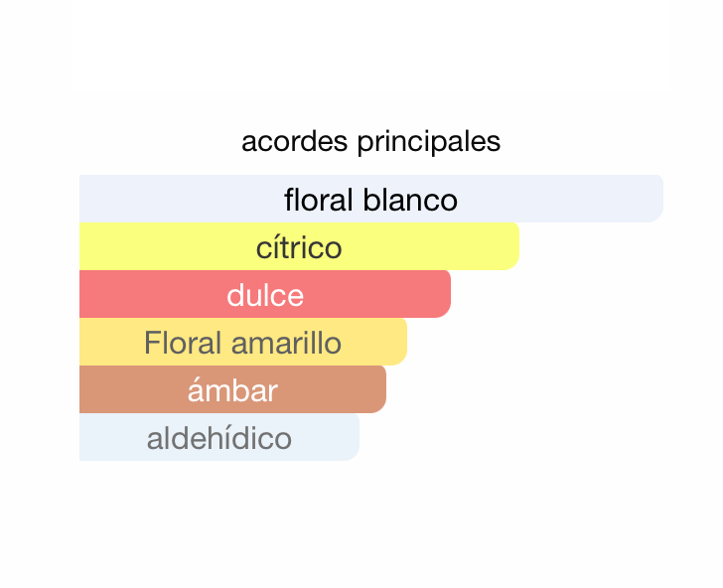Click the word "acordes" in the title
The image size is (723, 588).
pos(295,141)
